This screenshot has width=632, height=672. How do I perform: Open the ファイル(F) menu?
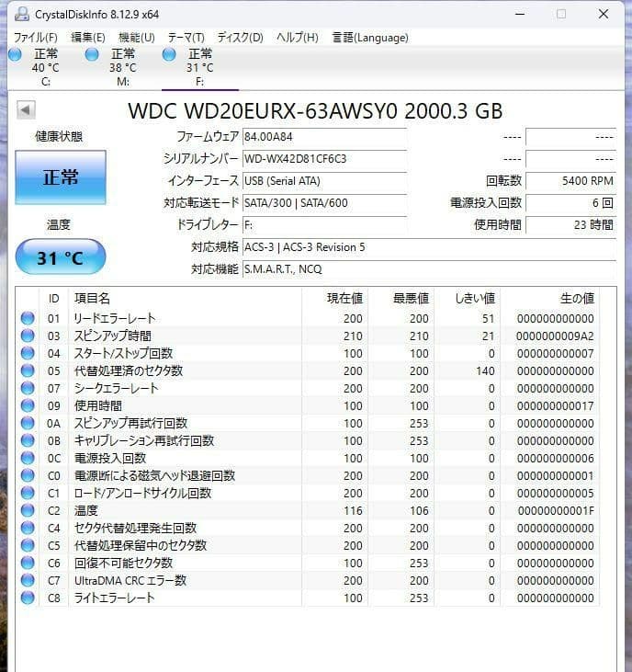pyautogui.click(x=35, y=38)
